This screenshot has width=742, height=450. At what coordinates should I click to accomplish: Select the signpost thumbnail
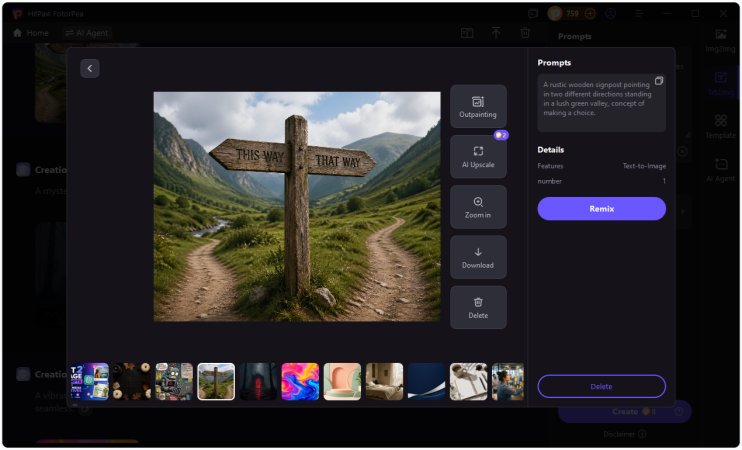coord(216,381)
